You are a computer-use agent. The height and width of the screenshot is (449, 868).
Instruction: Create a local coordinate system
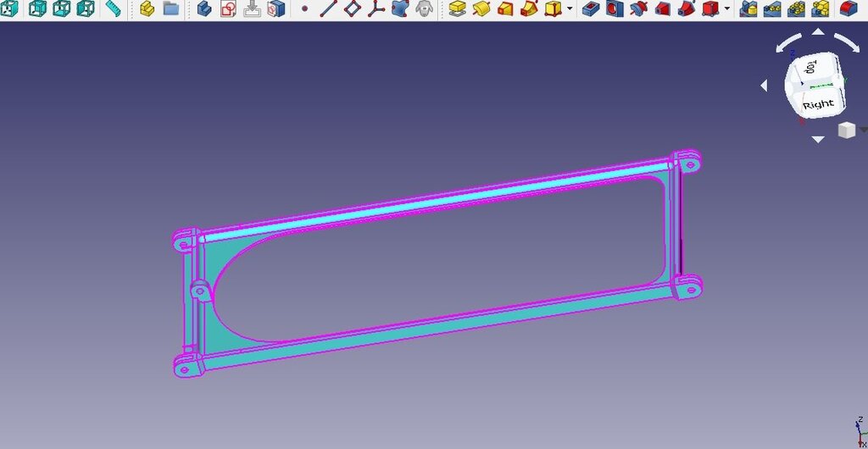376,9
